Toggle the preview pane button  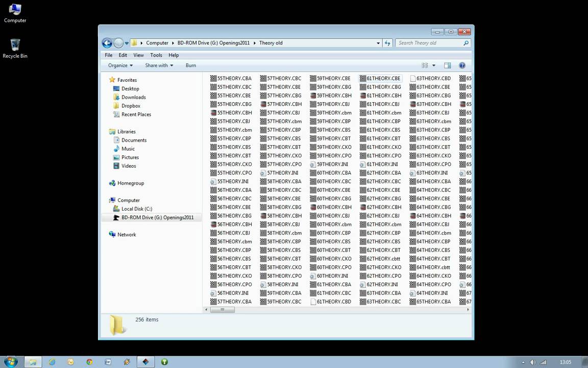447,65
